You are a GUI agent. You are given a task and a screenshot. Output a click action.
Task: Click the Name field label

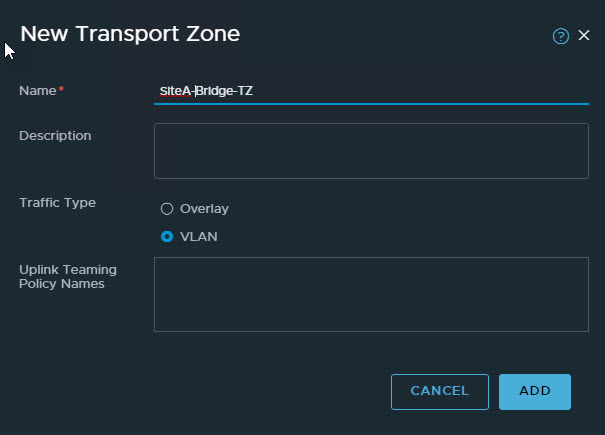(38, 91)
